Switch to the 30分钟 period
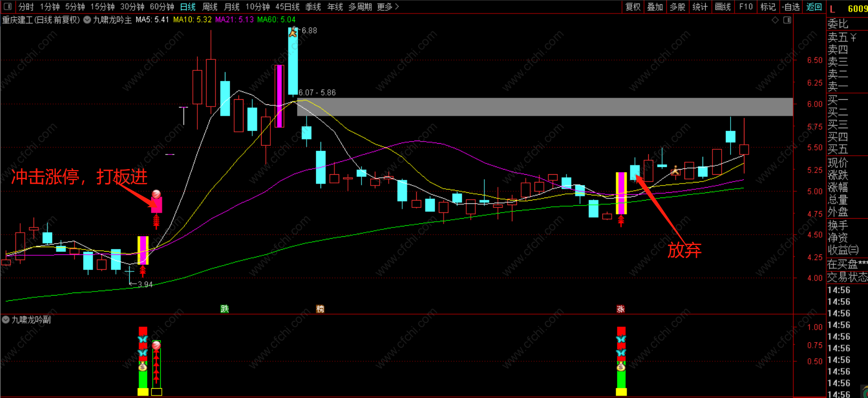The height and width of the screenshot is (398, 868). [132, 7]
